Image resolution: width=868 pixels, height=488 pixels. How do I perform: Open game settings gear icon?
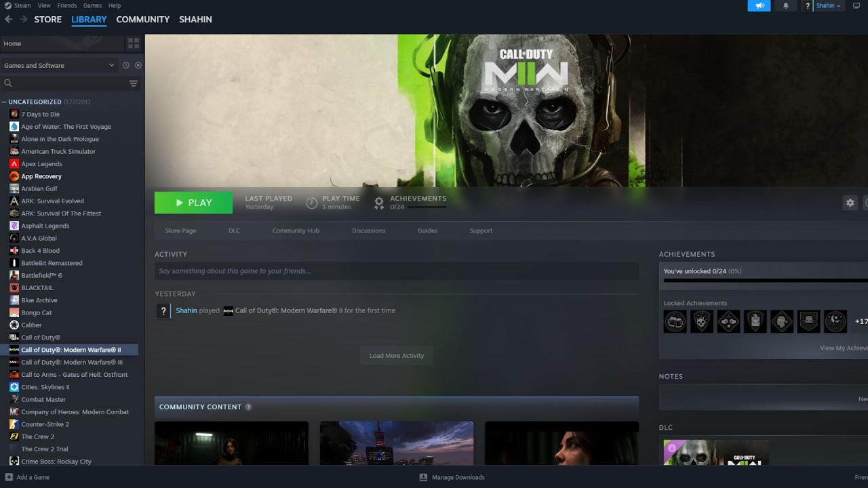[850, 203]
